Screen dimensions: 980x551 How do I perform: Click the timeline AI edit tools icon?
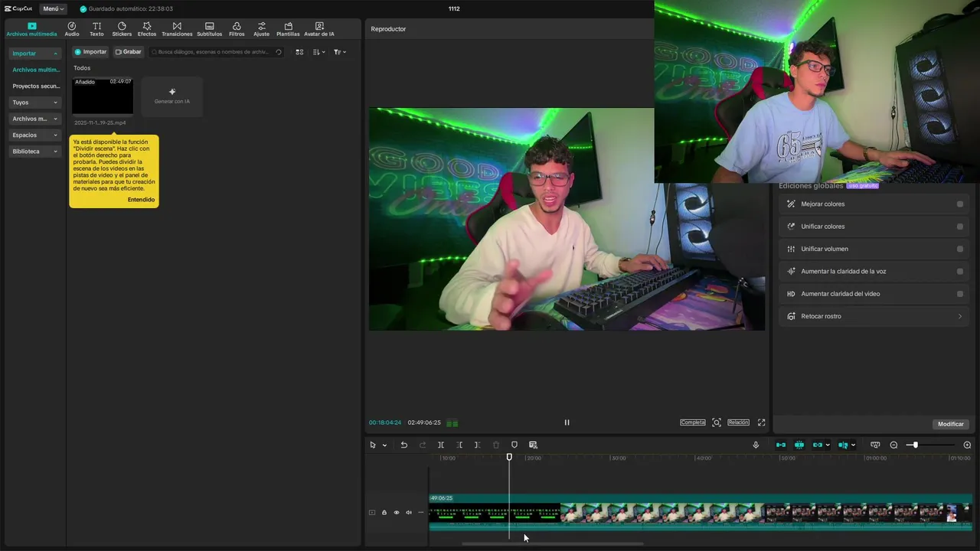(534, 445)
